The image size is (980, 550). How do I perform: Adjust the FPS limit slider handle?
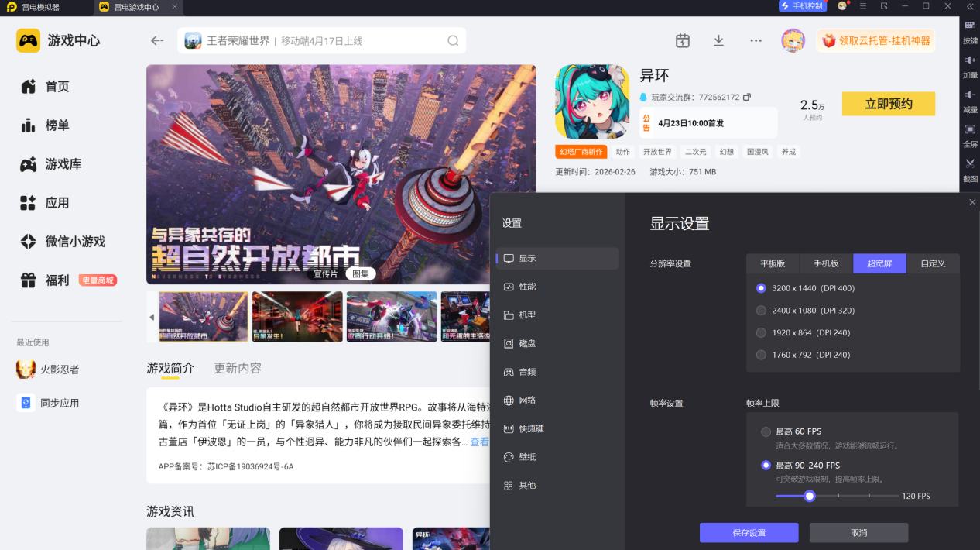tap(810, 496)
